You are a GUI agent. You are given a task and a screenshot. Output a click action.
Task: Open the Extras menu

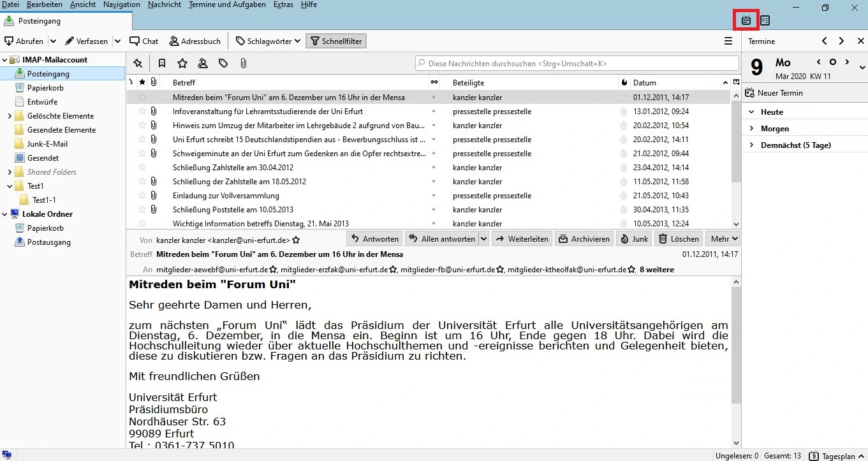coord(283,4)
